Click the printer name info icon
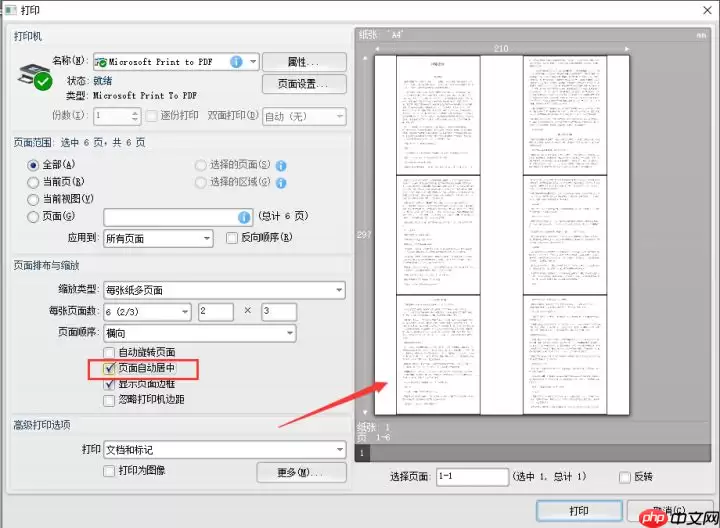720x528 pixels. [x=236, y=62]
